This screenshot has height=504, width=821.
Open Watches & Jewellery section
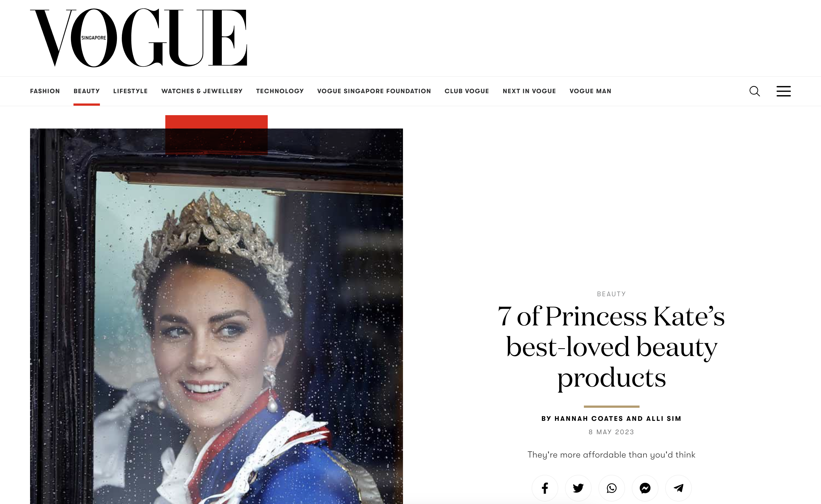pyautogui.click(x=202, y=91)
